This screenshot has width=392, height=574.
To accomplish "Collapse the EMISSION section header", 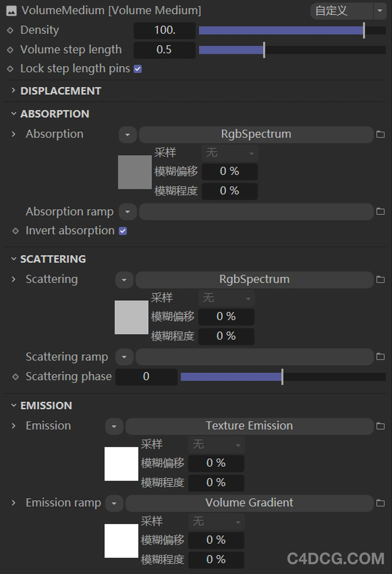I will (13, 405).
